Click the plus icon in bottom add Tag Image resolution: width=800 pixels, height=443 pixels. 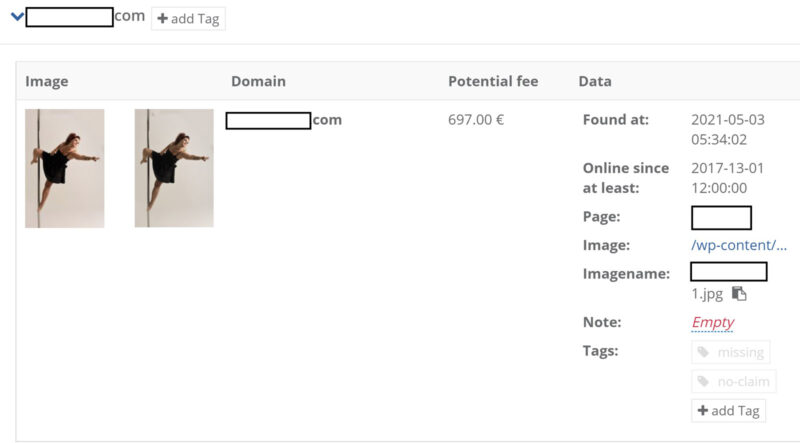703,410
